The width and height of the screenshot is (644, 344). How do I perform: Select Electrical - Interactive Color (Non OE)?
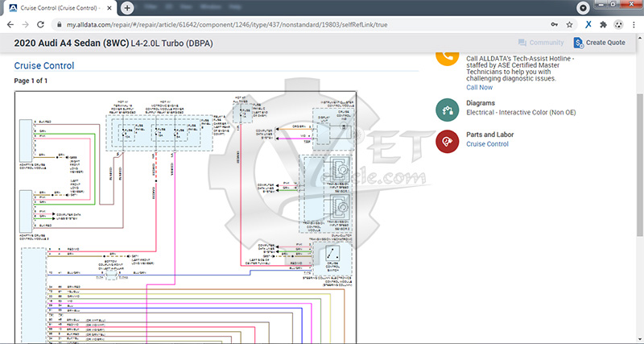(521, 112)
